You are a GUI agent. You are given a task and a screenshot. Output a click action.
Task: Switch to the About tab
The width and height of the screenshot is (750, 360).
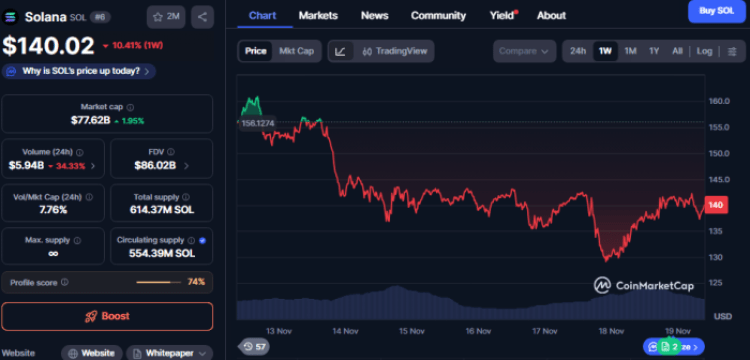click(551, 15)
